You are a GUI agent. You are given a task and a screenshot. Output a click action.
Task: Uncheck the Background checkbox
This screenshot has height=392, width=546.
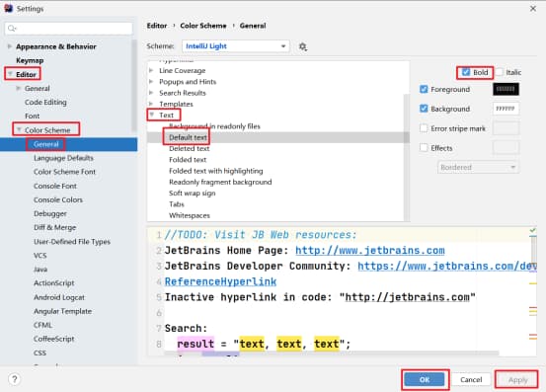424,109
